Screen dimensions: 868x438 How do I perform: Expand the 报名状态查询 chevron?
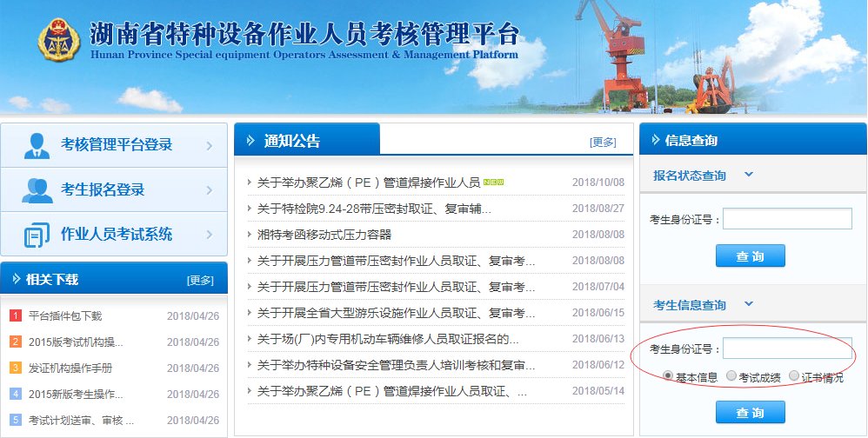tap(749, 175)
